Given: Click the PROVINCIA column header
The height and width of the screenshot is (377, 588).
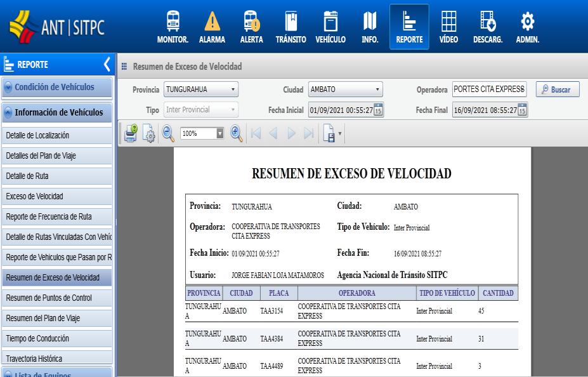Looking at the screenshot, I should pyautogui.click(x=204, y=293).
